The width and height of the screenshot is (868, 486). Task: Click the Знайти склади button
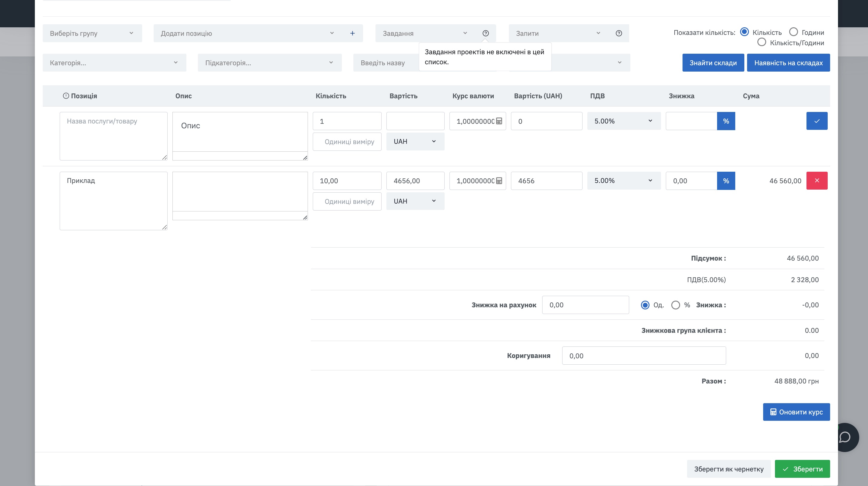point(713,63)
